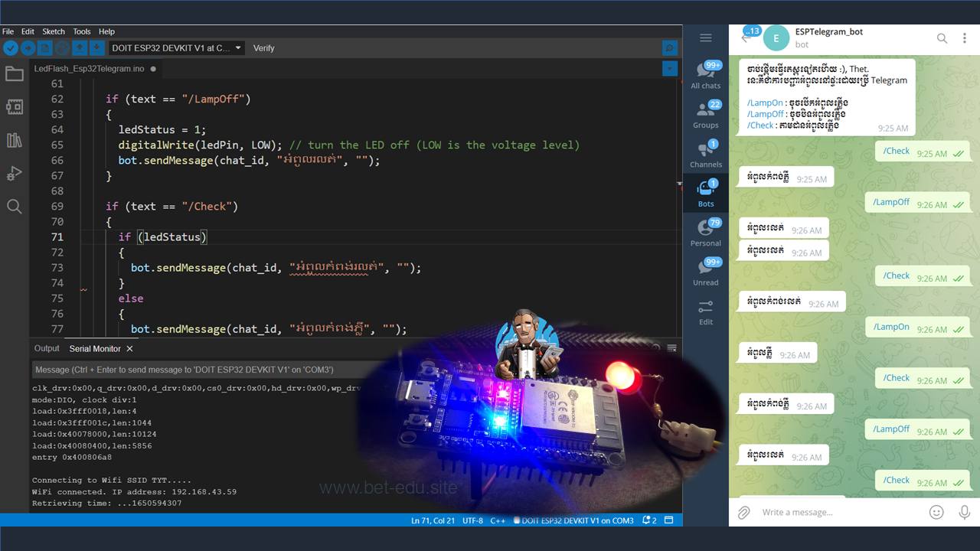Click the /LampOn command link in chat

point(763,103)
